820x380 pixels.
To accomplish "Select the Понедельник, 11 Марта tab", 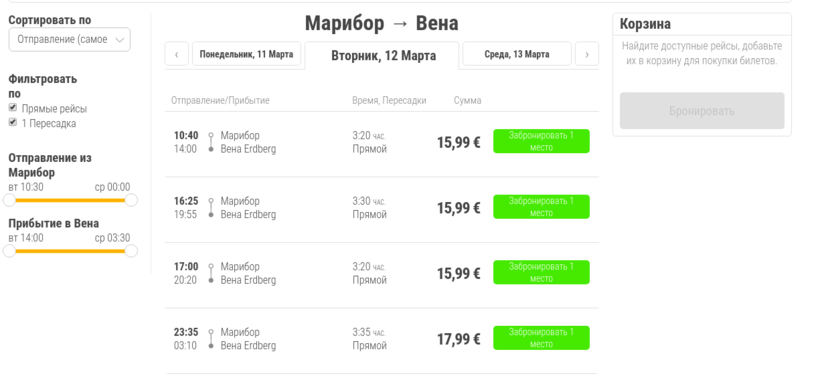I will coord(246,54).
